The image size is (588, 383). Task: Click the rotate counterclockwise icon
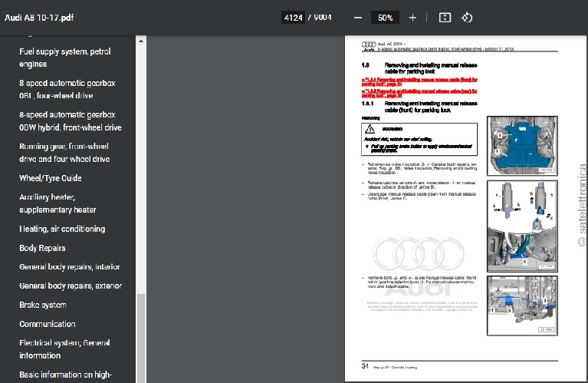pos(467,18)
